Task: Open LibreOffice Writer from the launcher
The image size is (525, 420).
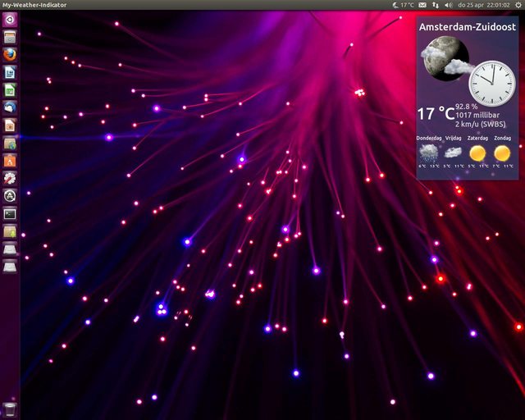Action: pyautogui.click(x=10, y=73)
